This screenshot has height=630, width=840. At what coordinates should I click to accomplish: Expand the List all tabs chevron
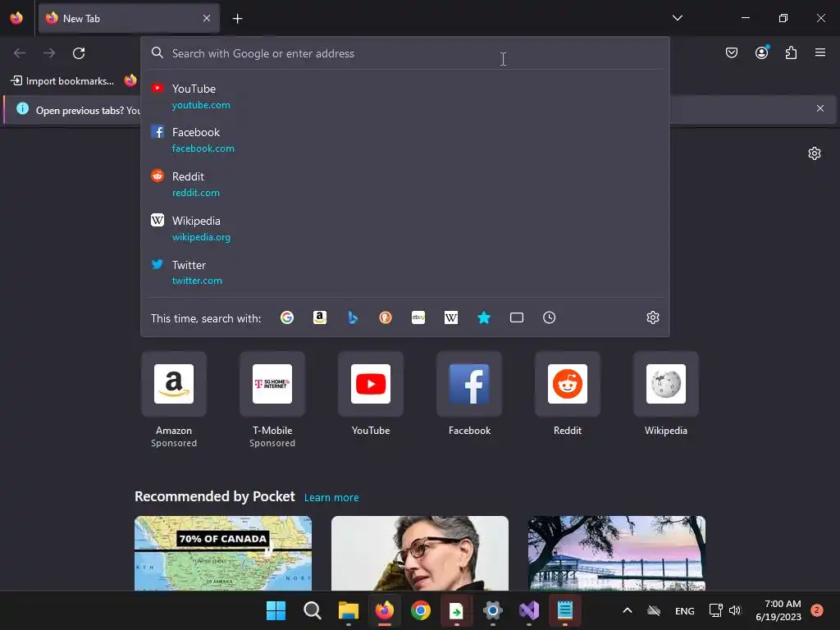(678, 18)
